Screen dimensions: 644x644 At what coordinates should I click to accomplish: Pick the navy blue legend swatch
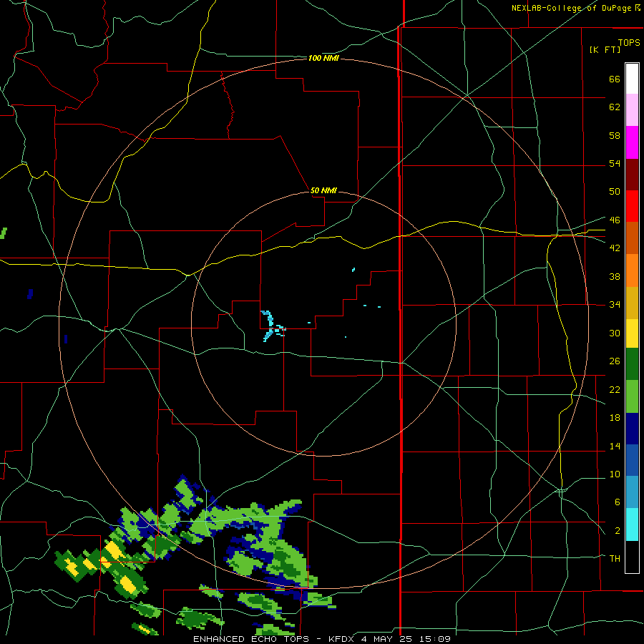(632, 429)
